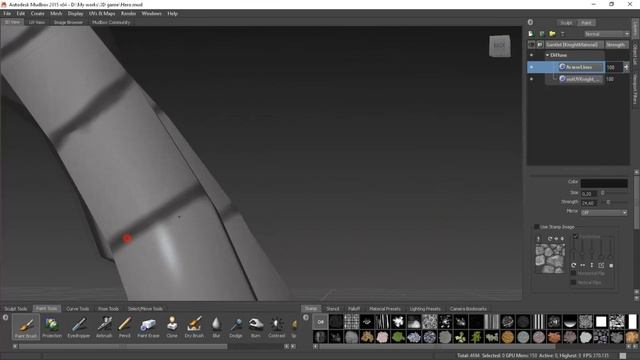Screen dimensions: 640x360
Task: Click the Size value field
Action: [x=589, y=193]
